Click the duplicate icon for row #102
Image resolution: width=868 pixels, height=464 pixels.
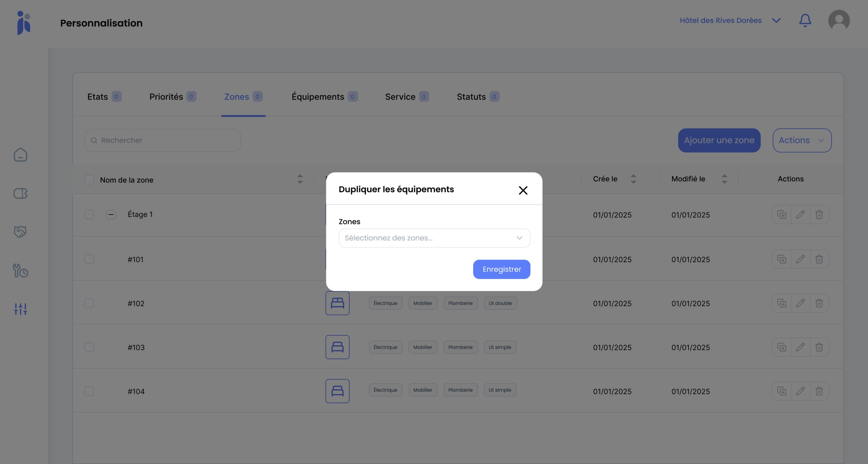tap(782, 303)
